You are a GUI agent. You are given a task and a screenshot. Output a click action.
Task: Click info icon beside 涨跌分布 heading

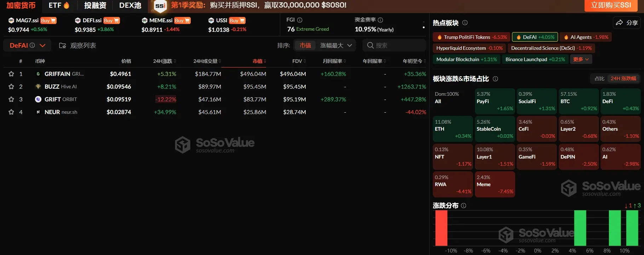click(x=464, y=206)
